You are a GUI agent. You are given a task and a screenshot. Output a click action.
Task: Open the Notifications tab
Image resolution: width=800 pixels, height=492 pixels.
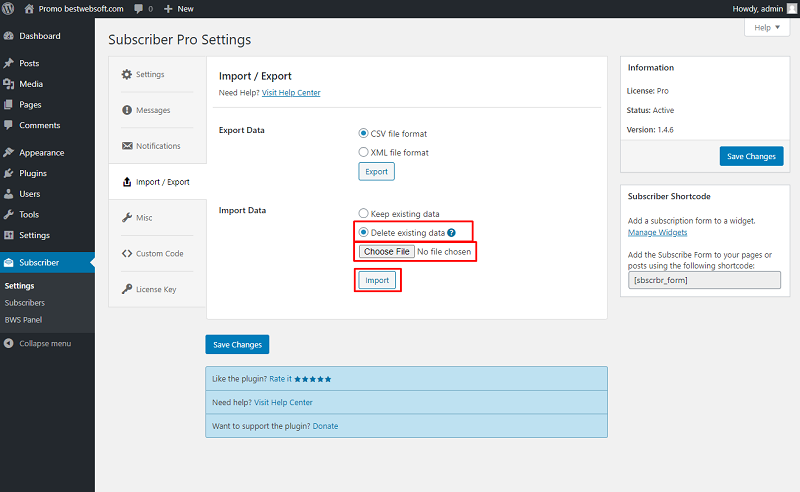click(x=157, y=146)
